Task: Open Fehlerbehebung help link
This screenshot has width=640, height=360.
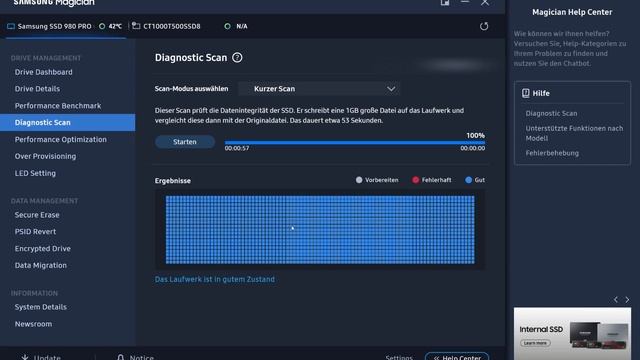Action: 552,153
